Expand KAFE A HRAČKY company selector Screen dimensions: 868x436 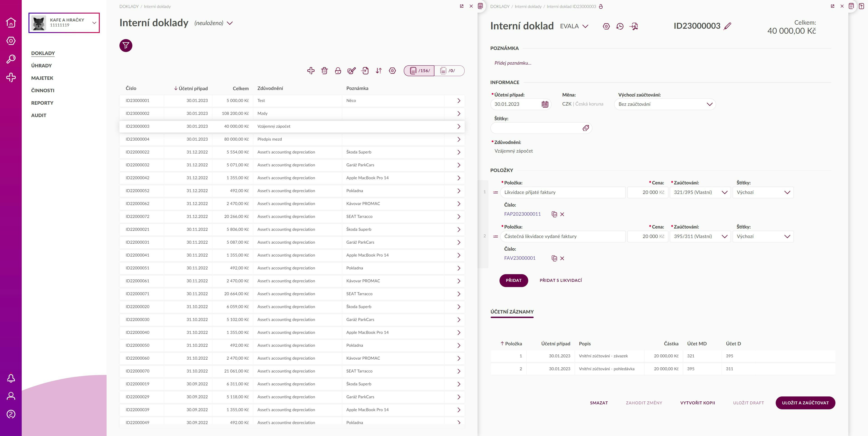click(x=64, y=23)
